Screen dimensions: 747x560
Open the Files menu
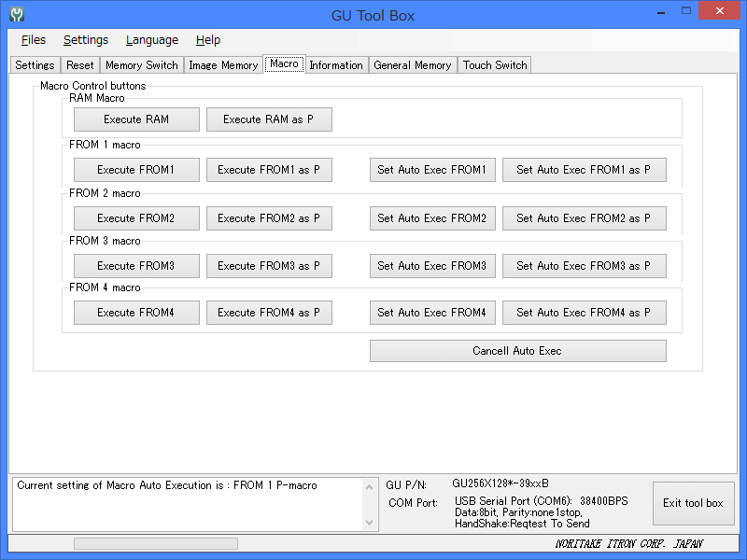pyautogui.click(x=34, y=40)
